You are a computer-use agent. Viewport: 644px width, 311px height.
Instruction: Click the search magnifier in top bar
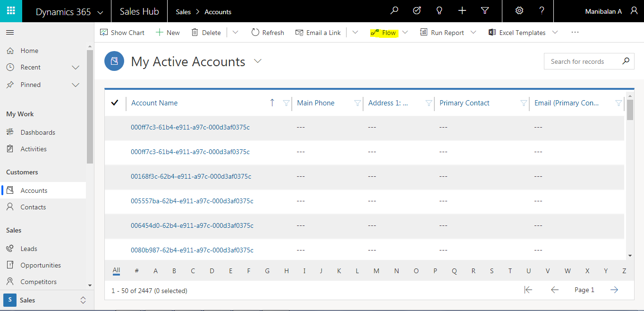tap(394, 11)
